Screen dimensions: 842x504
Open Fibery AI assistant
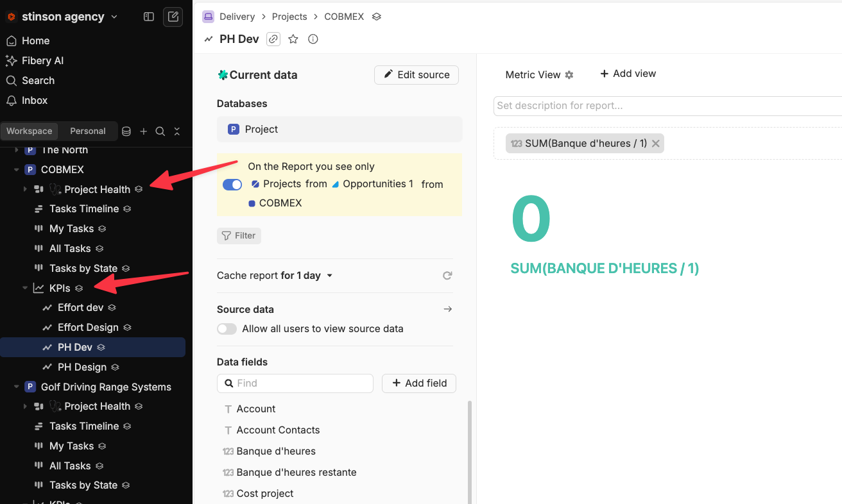(34, 60)
